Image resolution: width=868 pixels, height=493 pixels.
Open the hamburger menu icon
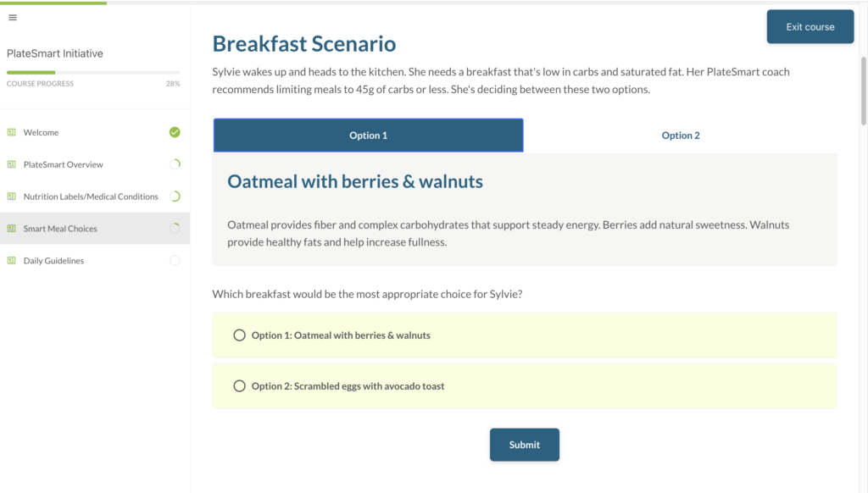[x=12, y=18]
